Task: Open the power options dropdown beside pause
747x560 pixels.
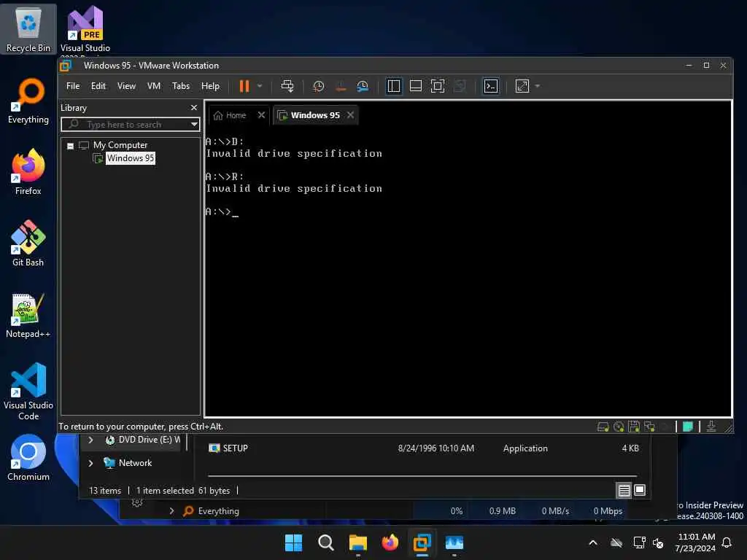Action: 260,86
